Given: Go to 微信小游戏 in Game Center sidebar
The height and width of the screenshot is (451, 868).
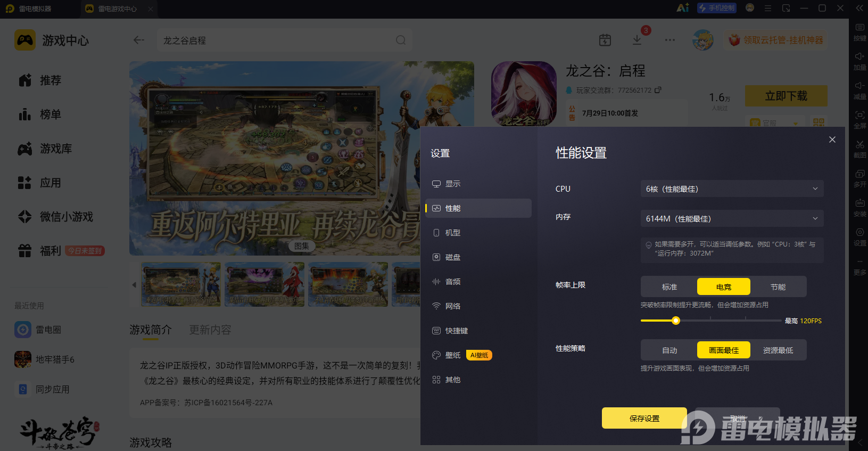Looking at the screenshot, I should click(x=55, y=217).
